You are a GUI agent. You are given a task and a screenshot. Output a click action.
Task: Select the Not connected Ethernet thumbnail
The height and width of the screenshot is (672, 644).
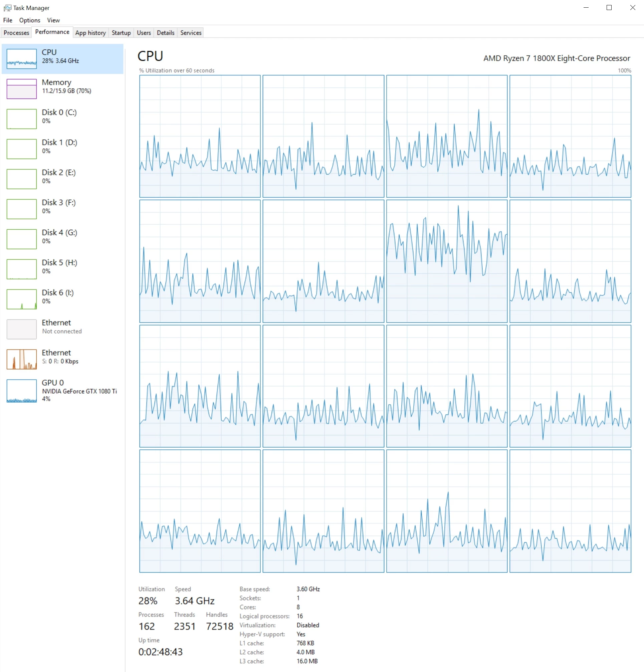click(22, 329)
